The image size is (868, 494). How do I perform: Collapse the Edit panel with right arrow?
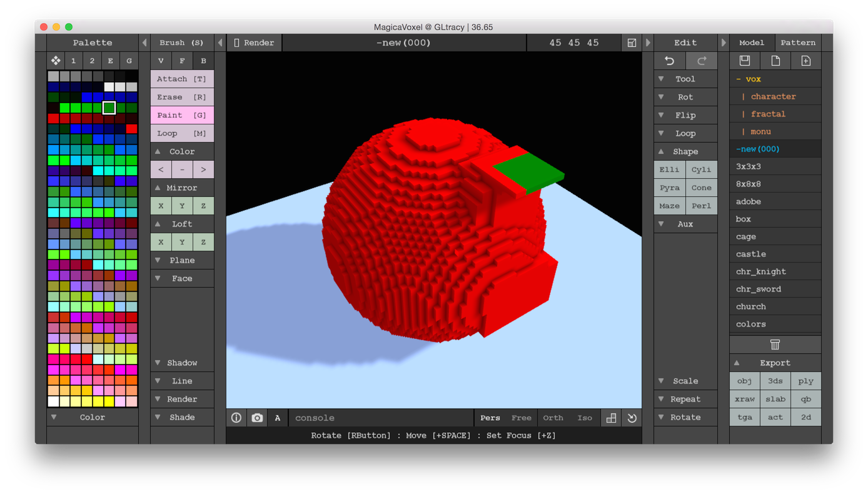tap(648, 43)
